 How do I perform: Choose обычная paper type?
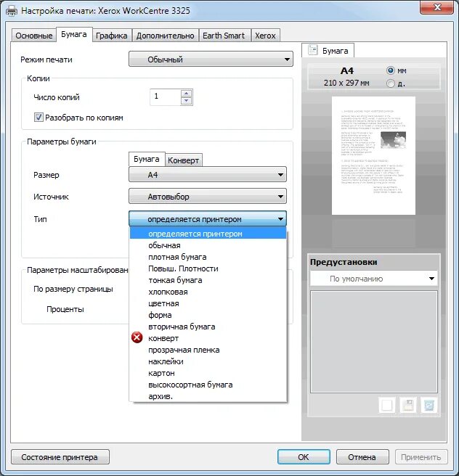[208, 245]
